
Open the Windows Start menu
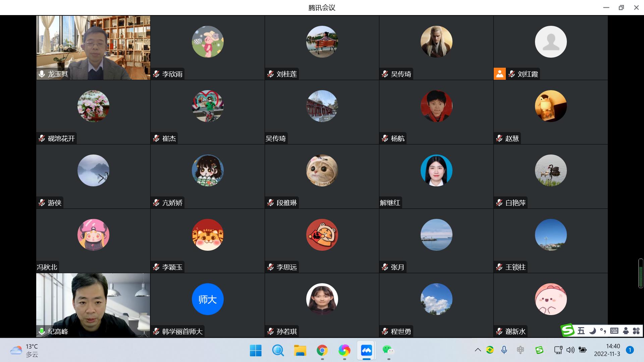coord(256,351)
